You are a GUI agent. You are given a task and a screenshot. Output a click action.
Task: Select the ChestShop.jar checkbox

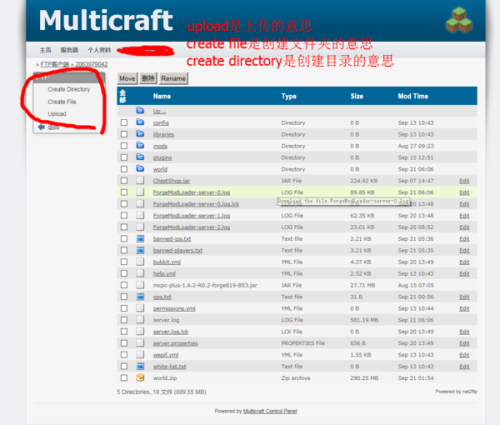pyautogui.click(x=124, y=180)
